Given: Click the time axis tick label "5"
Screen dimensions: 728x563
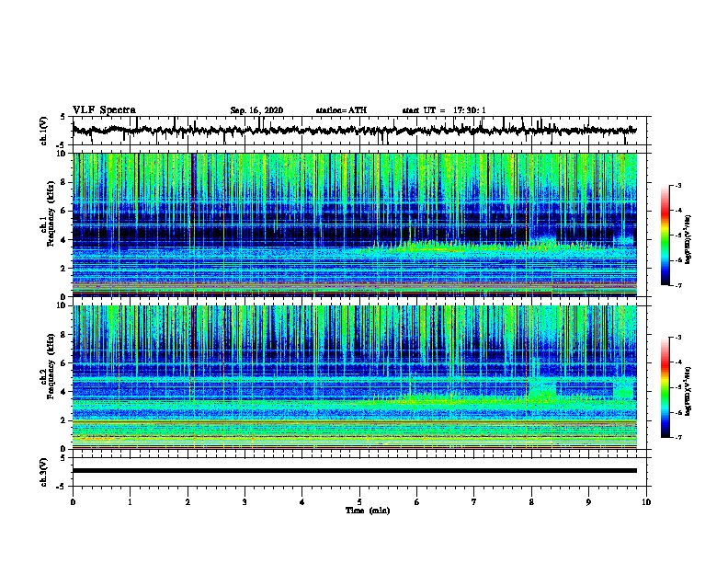Looking at the screenshot, I should (359, 502).
